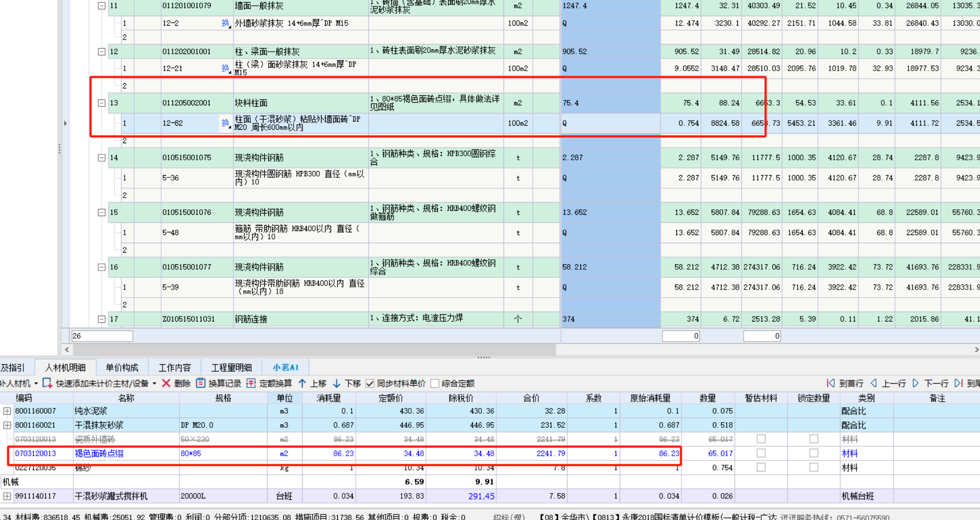Jump to last row icon at toolbar end
This screenshot has height=520, width=980.
coord(958,383)
